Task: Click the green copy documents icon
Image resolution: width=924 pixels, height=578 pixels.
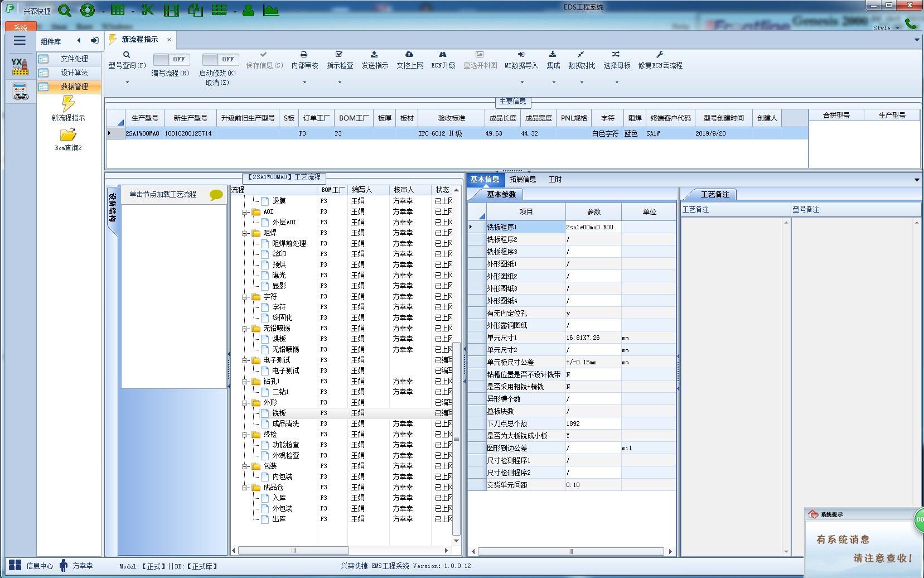Action: pos(196,10)
